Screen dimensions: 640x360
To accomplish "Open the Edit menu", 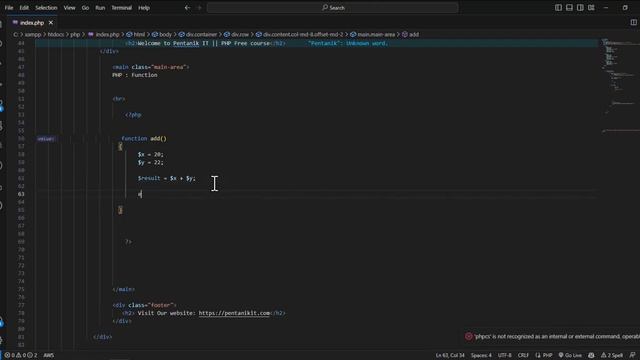I will [24, 7].
